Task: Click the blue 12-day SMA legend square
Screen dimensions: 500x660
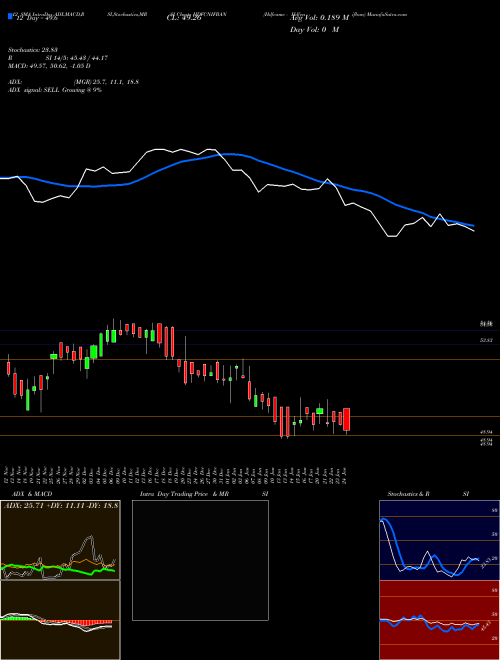Action: pyautogui.click(x=10, y=16)
